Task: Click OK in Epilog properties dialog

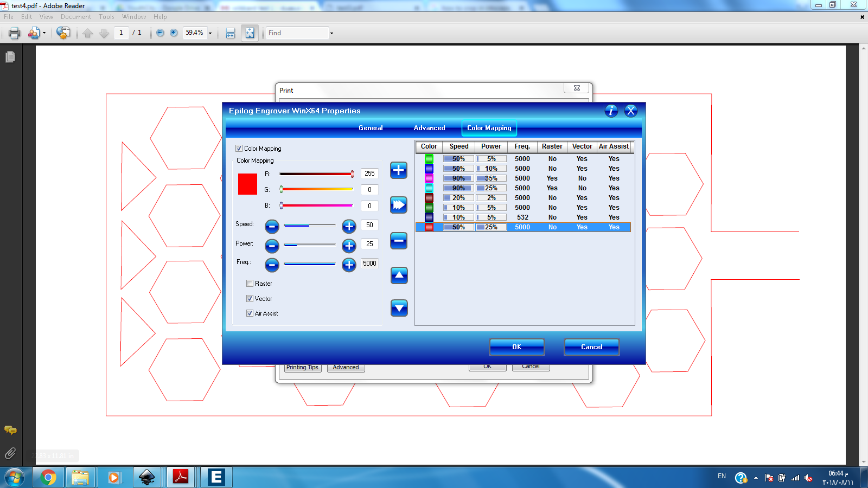Action: [x=517, y=347]
